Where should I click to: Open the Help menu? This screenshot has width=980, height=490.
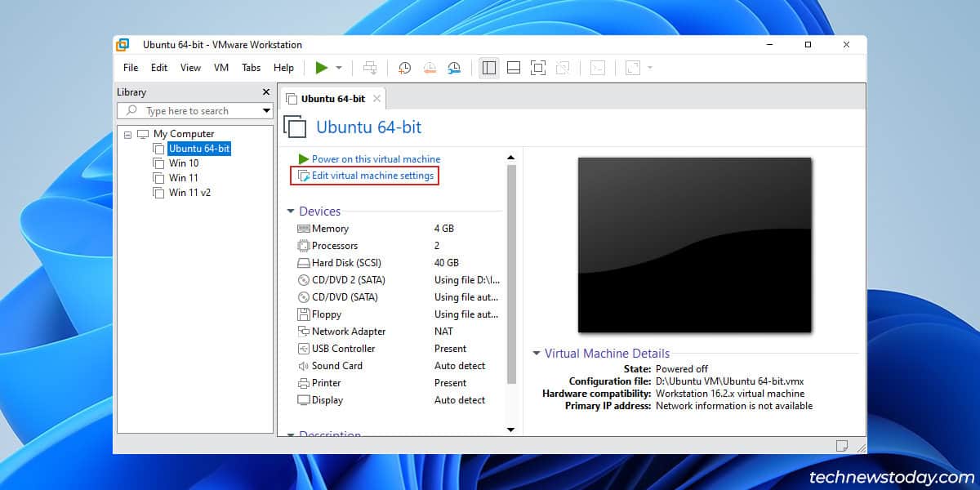(x=283, y=68)
